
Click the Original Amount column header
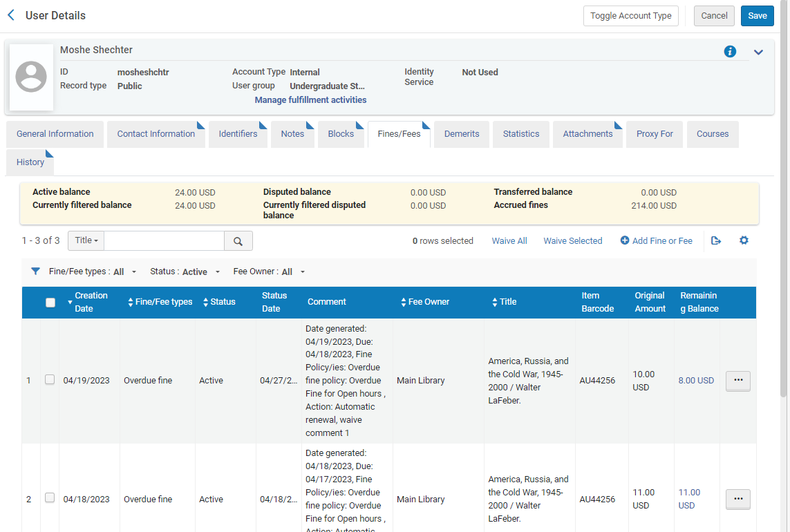pyautogui.click(x=650, y=302)
